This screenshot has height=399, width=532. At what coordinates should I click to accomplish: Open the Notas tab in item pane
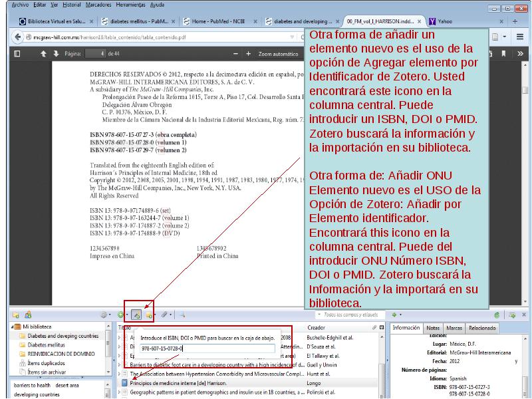pos(433,328)
